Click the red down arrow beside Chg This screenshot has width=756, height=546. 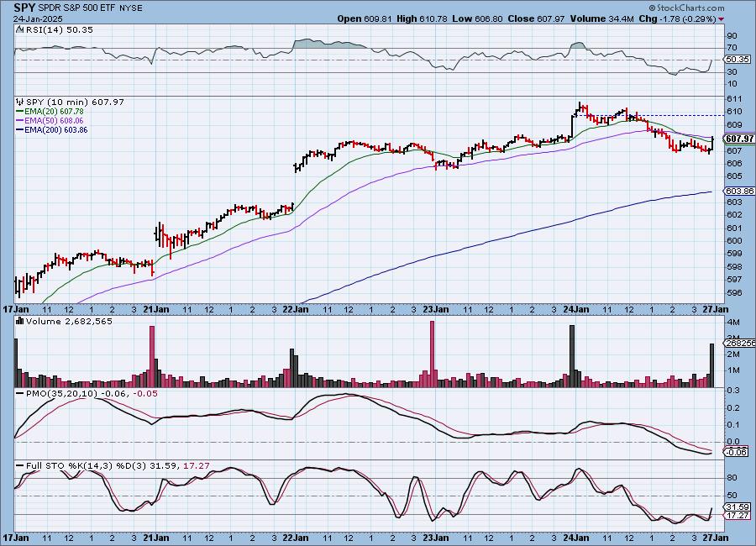[721, 19]
